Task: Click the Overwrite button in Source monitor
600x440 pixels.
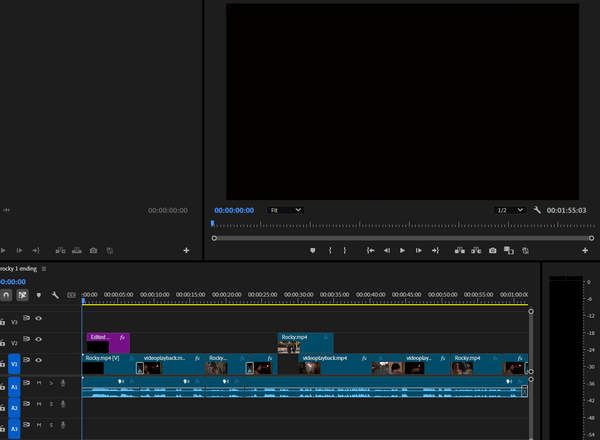Action: pos(77,251)
